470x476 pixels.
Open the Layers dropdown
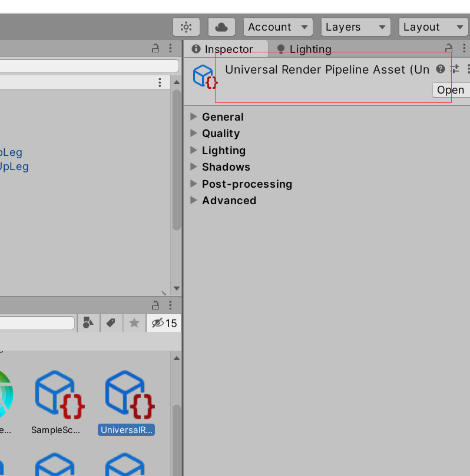pos(356,27)
